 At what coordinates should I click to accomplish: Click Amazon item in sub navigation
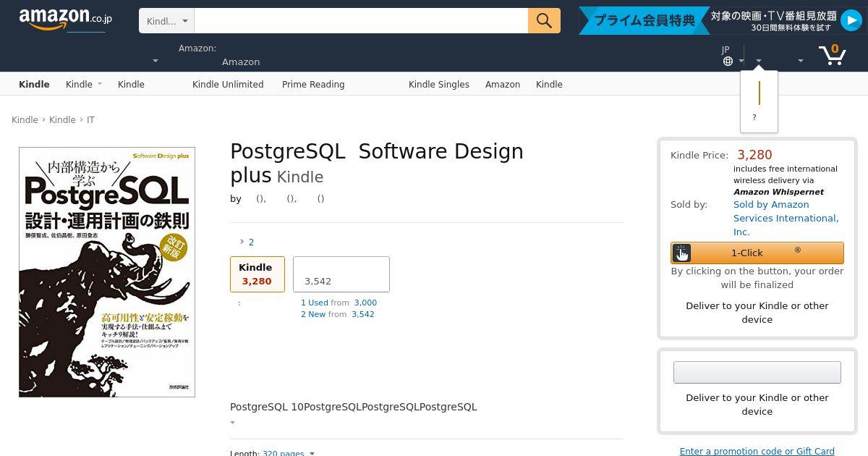[x=503, y=84]
